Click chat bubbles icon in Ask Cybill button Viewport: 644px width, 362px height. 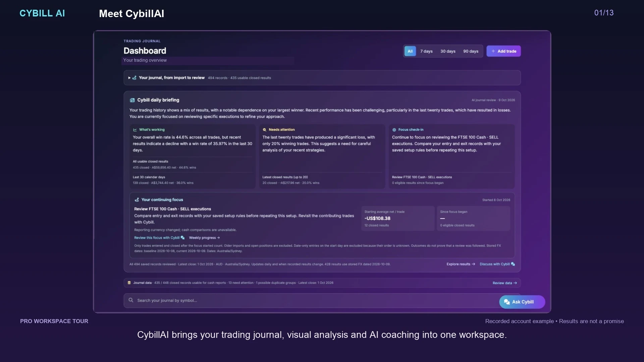507,302
